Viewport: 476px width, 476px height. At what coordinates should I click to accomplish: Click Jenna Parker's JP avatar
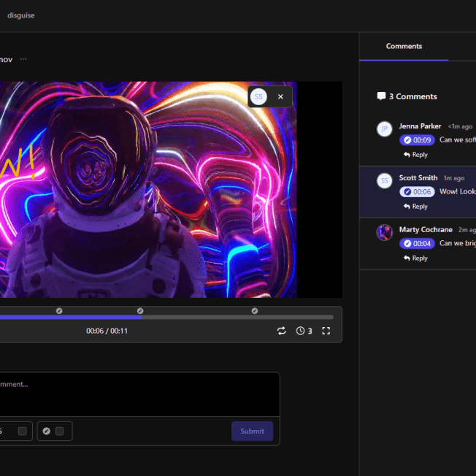(384, 129)
